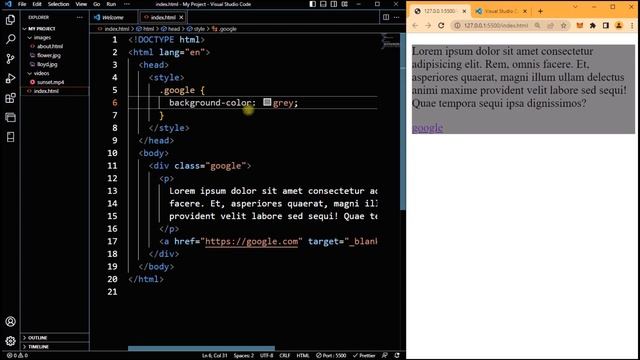Open Chrome tab search chevron
640x360 pixels.
(x=575, y=7)
